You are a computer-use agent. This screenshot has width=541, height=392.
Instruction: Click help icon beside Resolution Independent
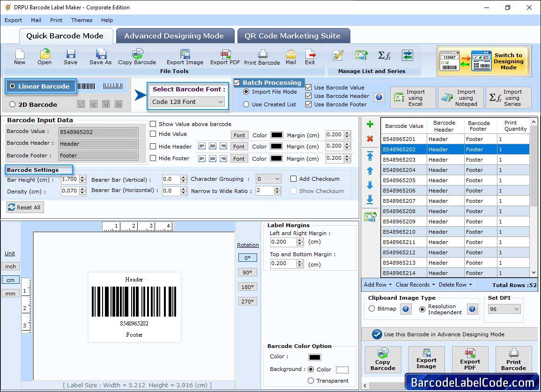tap(472, 309)
